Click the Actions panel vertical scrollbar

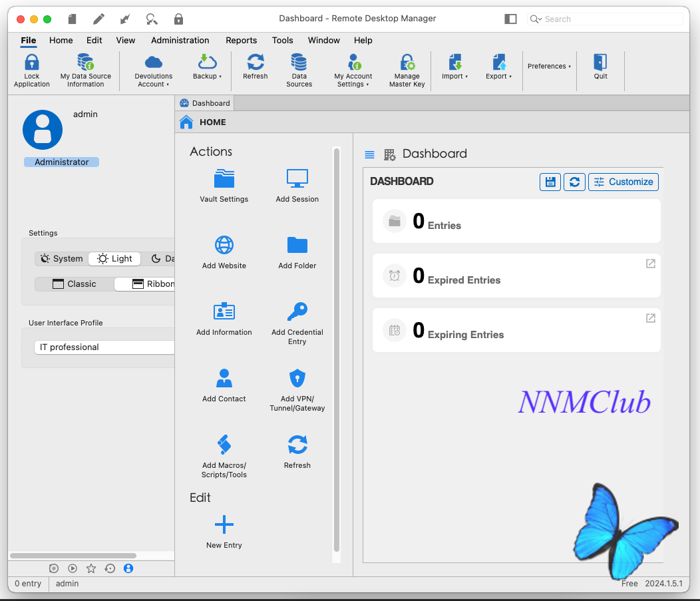337,350
